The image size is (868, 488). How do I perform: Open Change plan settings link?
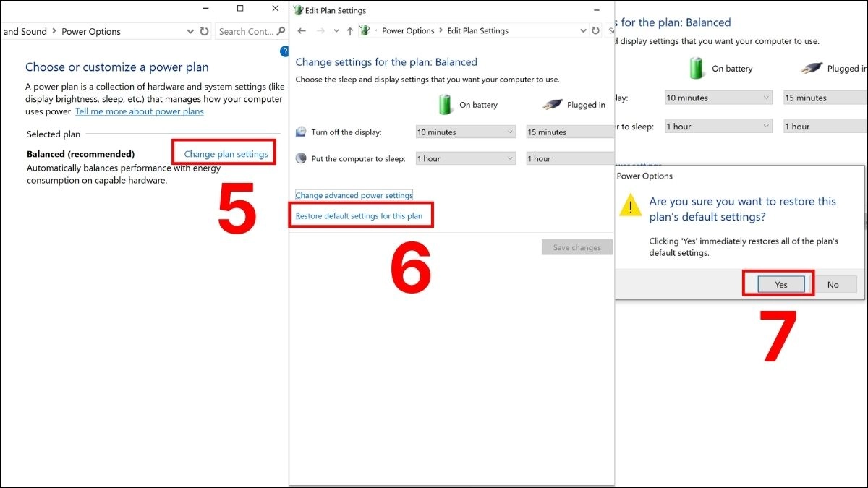[226, 154]
